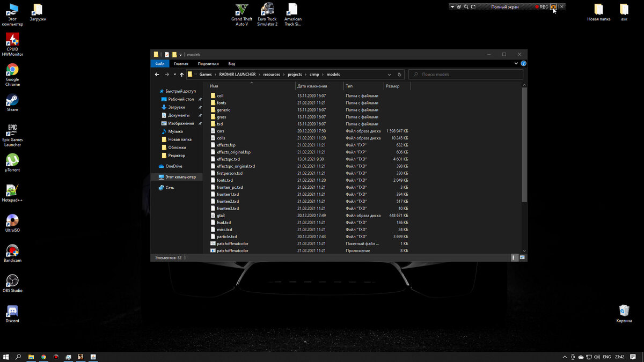Open CPUID HWMonitor desktop icon
This screenshot has height=362, width=644.
[x=12, y=45]
